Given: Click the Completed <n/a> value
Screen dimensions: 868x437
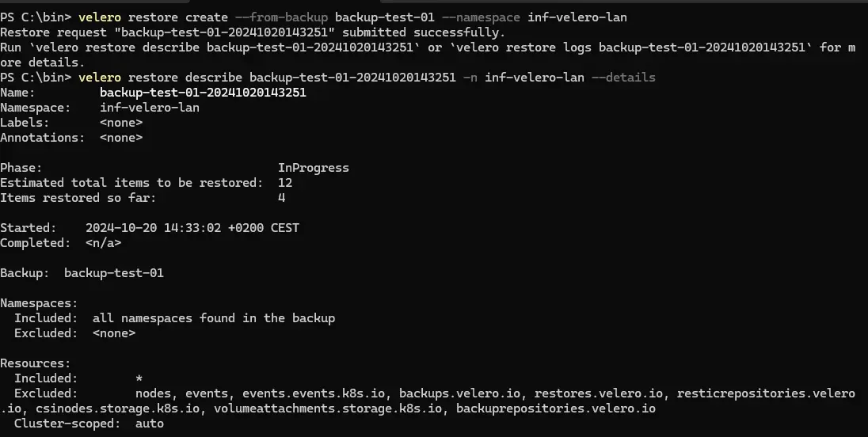Looking at the screenshot, I should (x=104, y=243).
